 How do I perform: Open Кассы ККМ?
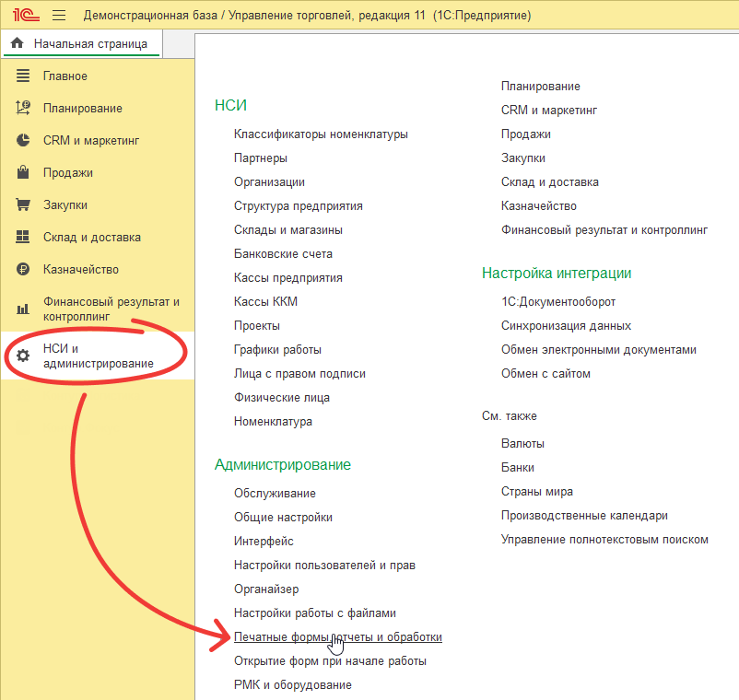[265, 301]
